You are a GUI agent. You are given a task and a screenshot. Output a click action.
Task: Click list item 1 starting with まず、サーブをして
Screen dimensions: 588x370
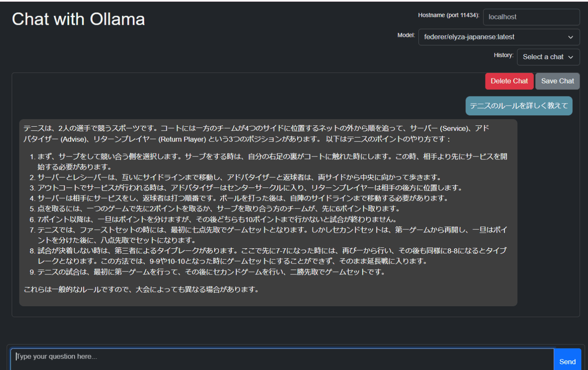coord(272,162)
